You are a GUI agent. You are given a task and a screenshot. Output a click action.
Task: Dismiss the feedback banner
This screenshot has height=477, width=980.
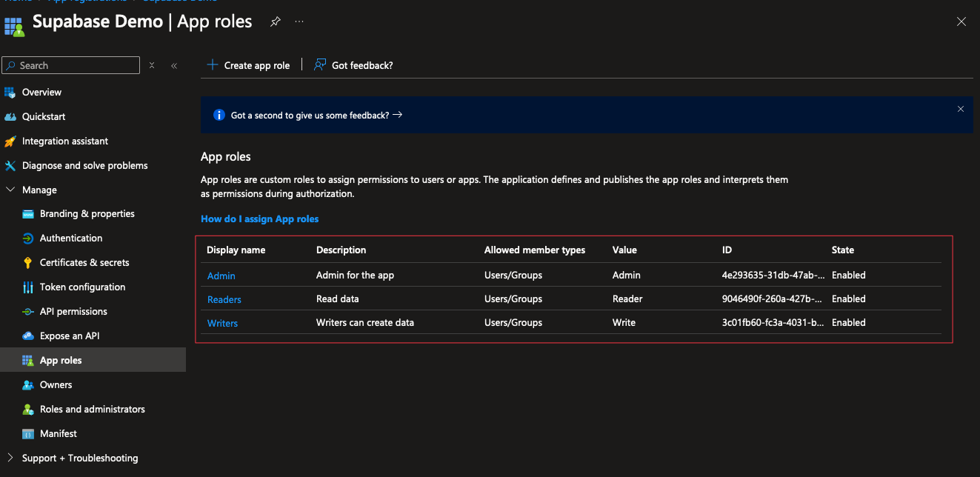point(961,109)
